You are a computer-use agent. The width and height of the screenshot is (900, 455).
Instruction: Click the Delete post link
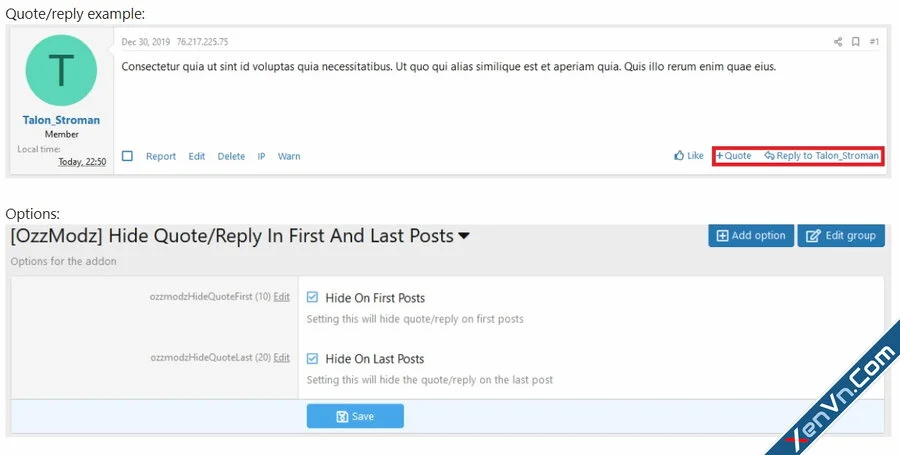click(231, 156)
